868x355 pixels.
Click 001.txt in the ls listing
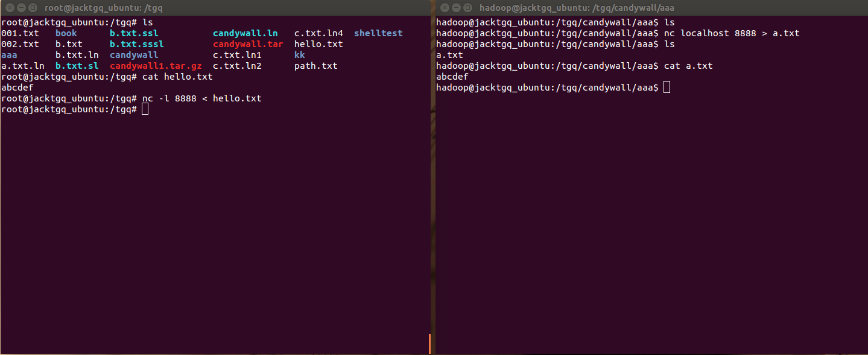pyautogui.click(x=20, y=33)
